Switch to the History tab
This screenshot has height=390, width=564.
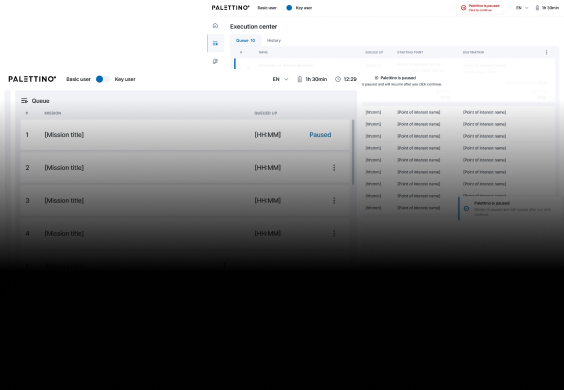coord(274,40)
